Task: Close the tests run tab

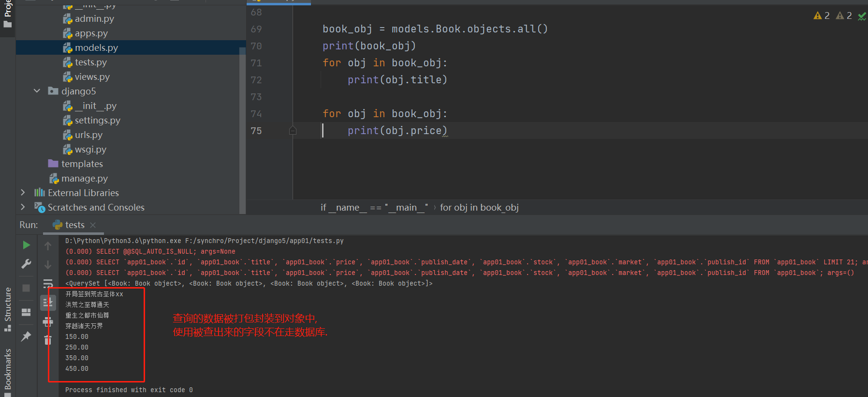Action: [x=93, y=225]
